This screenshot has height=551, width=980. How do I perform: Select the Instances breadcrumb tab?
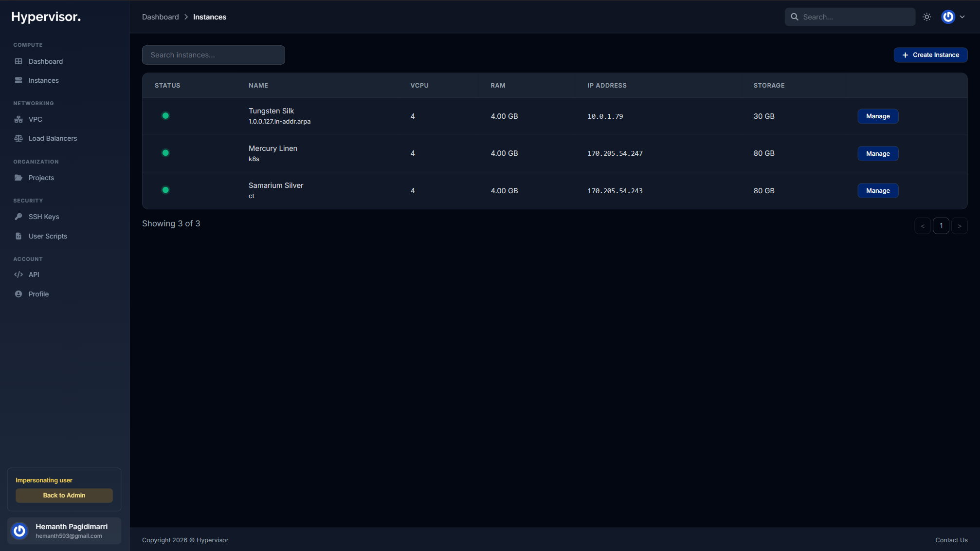point(209,17)
